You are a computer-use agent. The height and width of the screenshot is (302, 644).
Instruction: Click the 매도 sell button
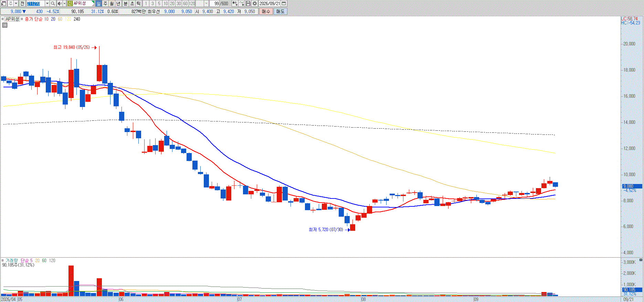tap(280, 11)
